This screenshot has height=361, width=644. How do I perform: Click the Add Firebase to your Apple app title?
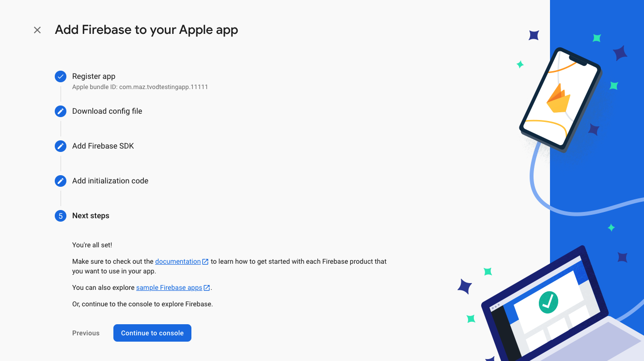click(146, 30)
